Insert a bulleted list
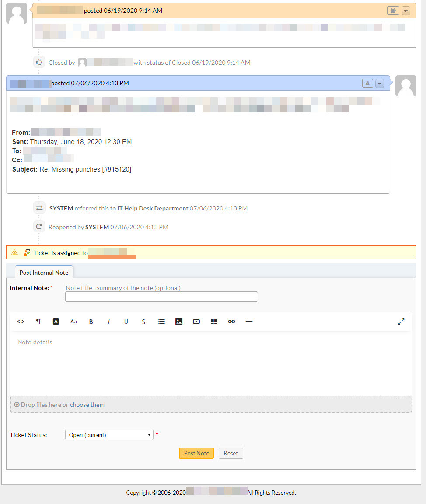The width and height of the screenshot is (426, 504). (x=161, y=322)
